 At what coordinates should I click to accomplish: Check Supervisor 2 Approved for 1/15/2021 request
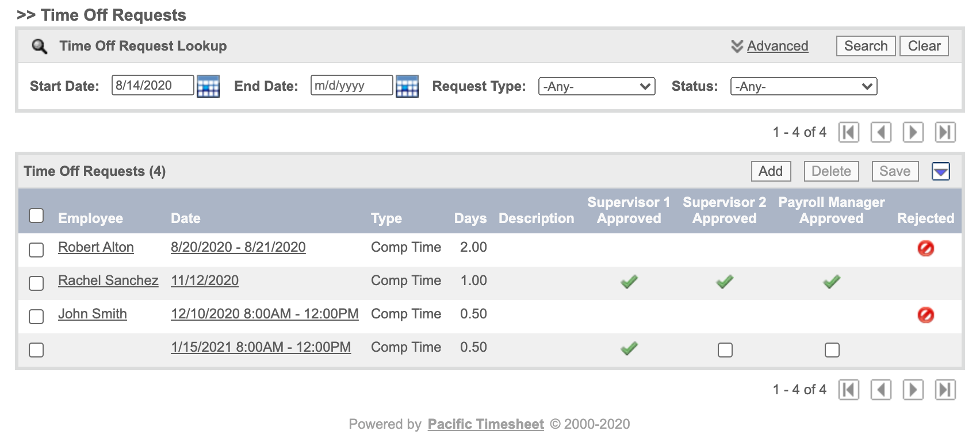(x=725, y=349)
